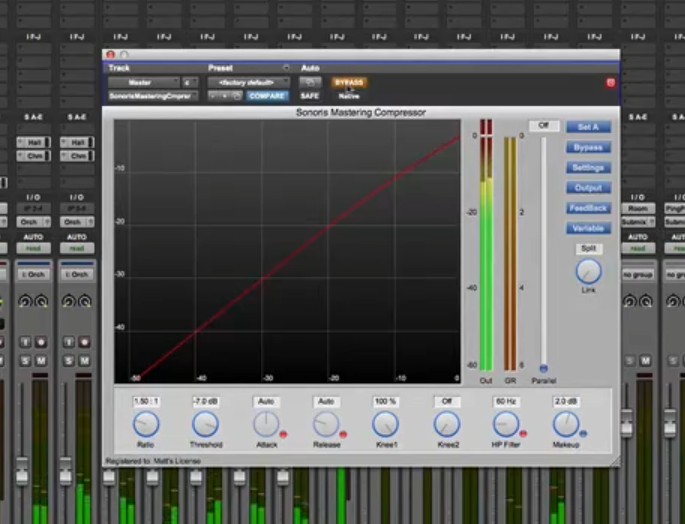Select the previous preset minus button
This screenshot has width=685, height=524.
coord(213,96)
